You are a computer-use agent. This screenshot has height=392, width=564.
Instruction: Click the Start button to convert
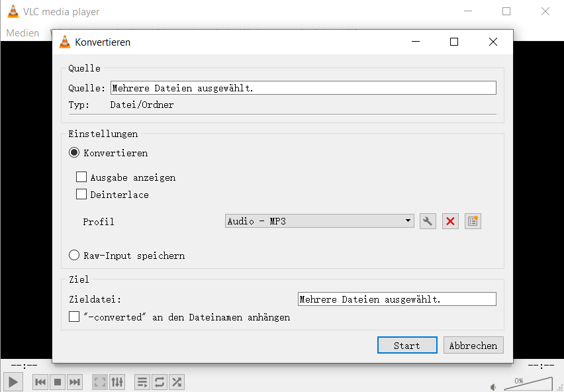coord(407,345)
